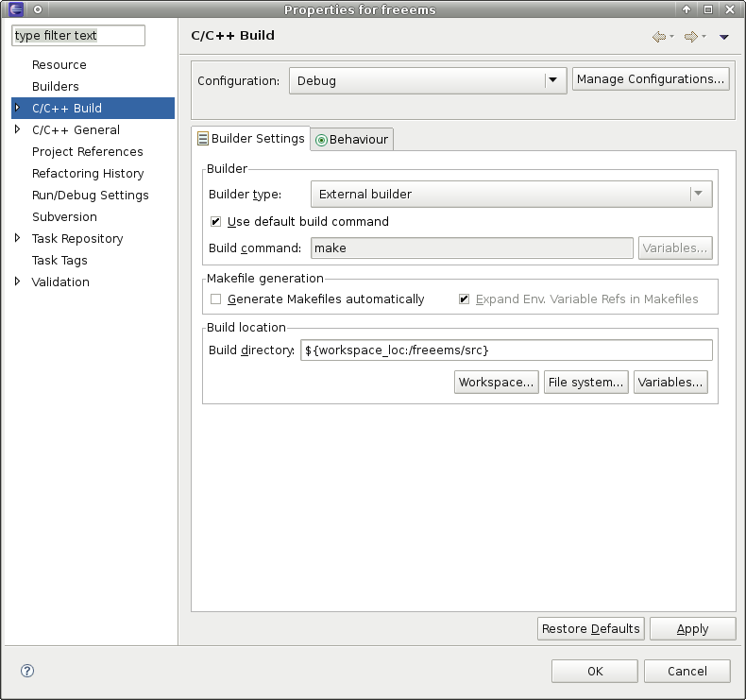Image resolution: width=746 pixels, height=700 pixels.
Task: Click Restore Defaults button
Action: click(x=591, y=628)
